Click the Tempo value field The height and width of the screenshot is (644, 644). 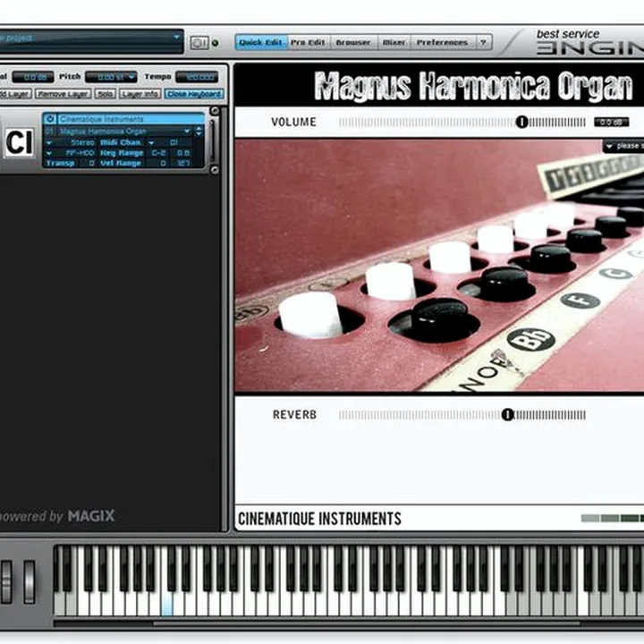pos(197,77)
